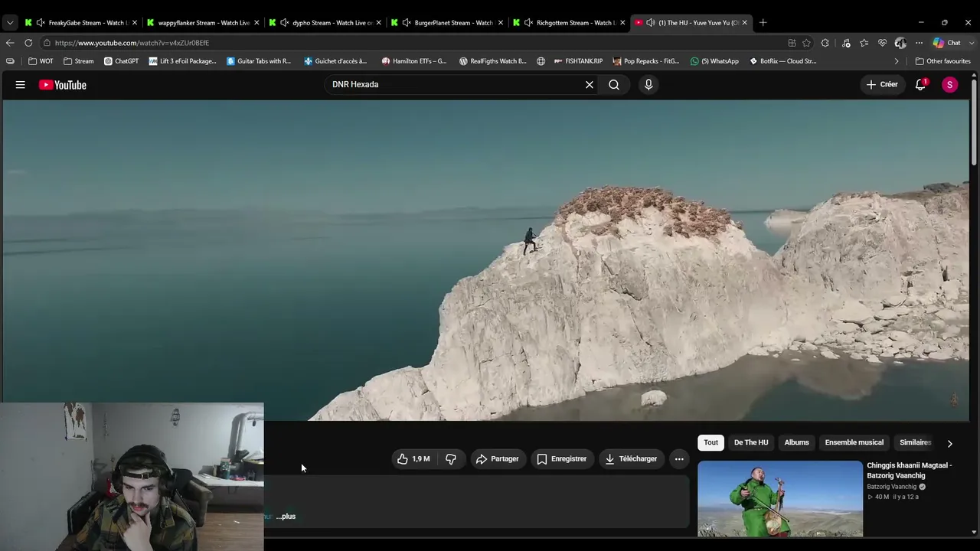Go to the YouTube home logo
The image size is (980, 551).
63,85
